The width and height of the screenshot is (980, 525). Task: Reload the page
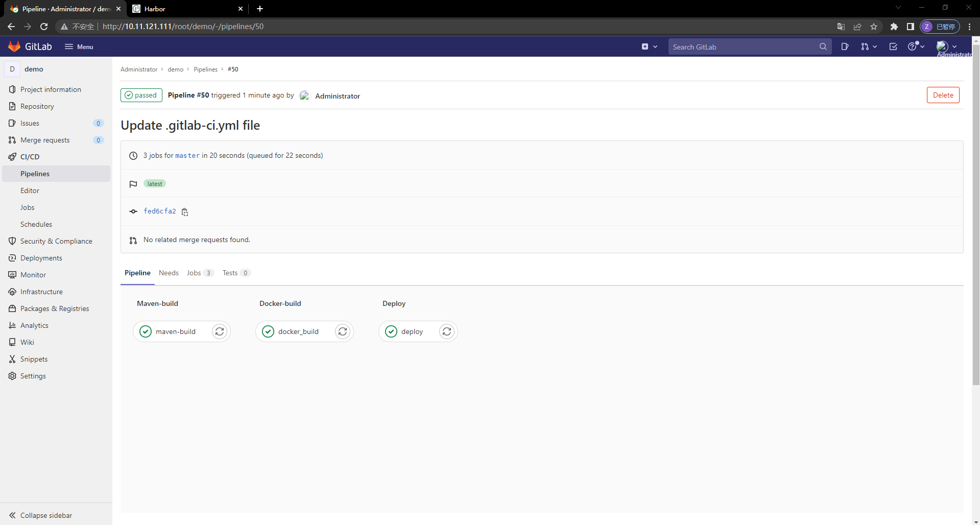[44, 27]
